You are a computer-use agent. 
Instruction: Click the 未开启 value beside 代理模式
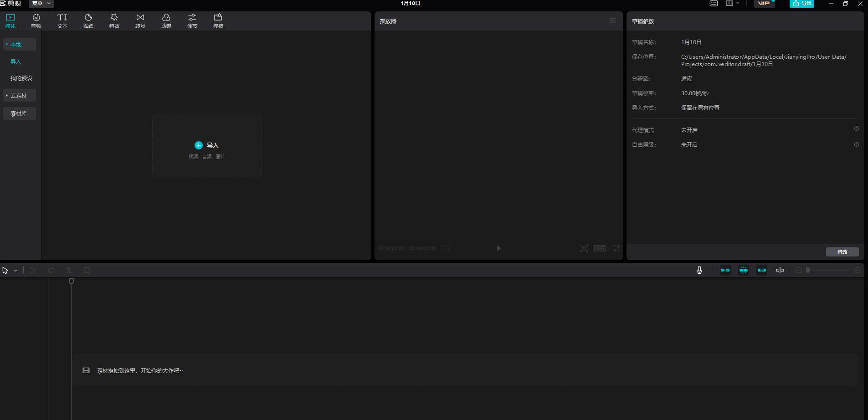(689, 130)
